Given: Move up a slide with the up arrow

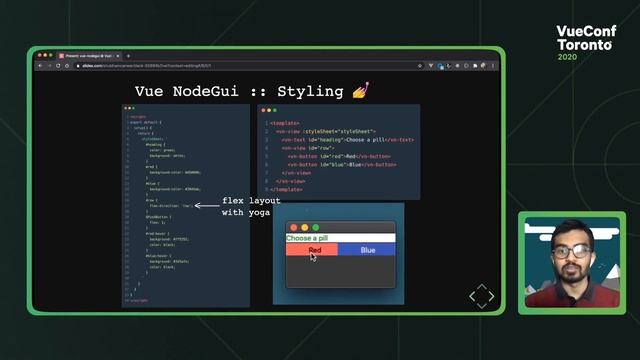Looking at the screenshot, I should tap(482, 287).
